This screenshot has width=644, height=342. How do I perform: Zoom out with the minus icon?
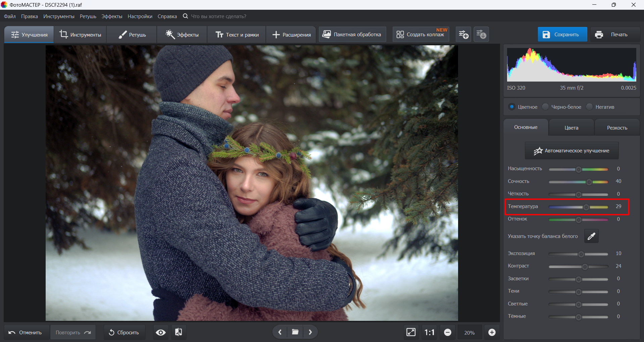click(x=448, y=332)
